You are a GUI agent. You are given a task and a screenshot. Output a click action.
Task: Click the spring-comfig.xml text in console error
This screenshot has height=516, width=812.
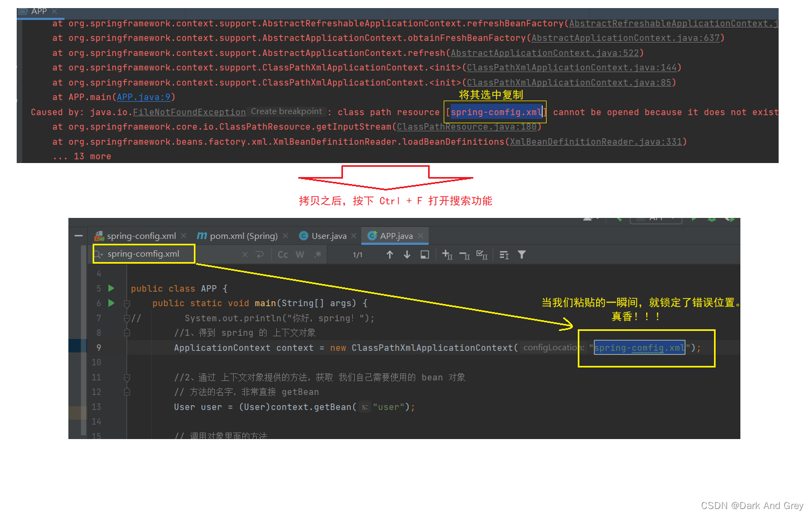tap(496, 112)
